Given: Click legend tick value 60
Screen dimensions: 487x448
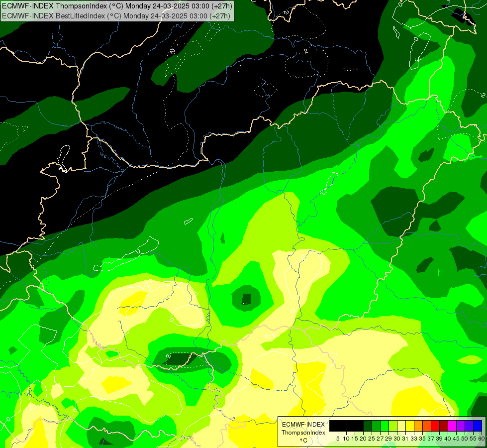Looking at the screenshot, I should tap(482, 439).
